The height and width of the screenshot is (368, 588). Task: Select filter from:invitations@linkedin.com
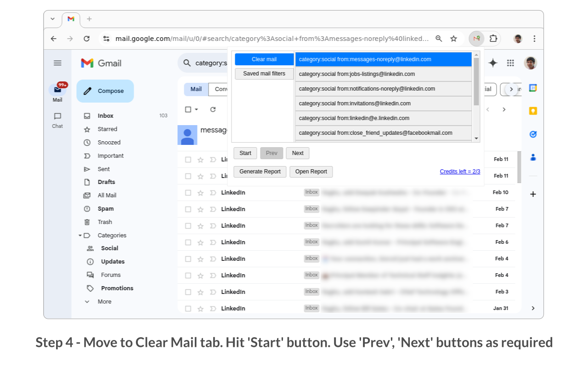pos(384,103)
